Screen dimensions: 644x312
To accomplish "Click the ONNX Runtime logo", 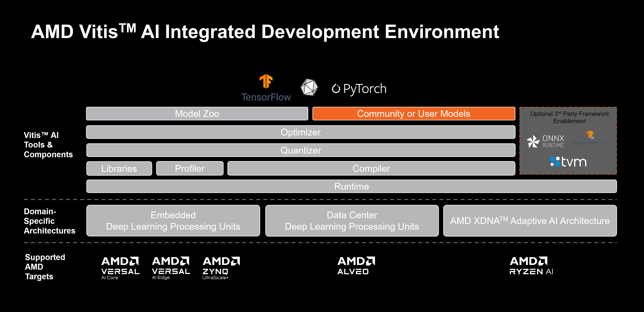I will pyautogui.click(x=546, y=141).
